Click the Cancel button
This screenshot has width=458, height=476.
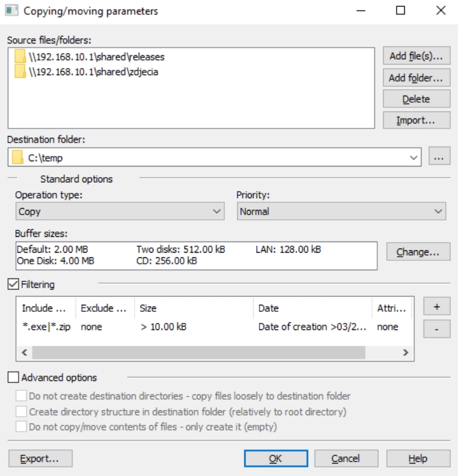(x=346, y=458)
